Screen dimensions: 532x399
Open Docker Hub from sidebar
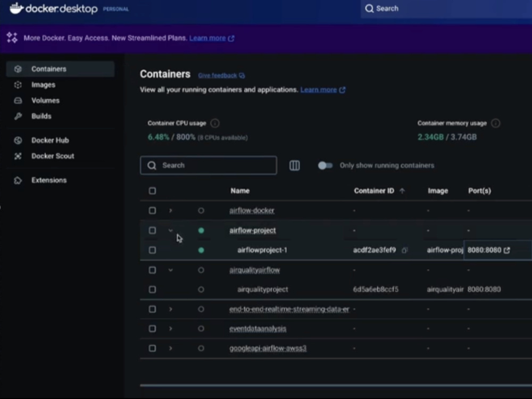61,140
